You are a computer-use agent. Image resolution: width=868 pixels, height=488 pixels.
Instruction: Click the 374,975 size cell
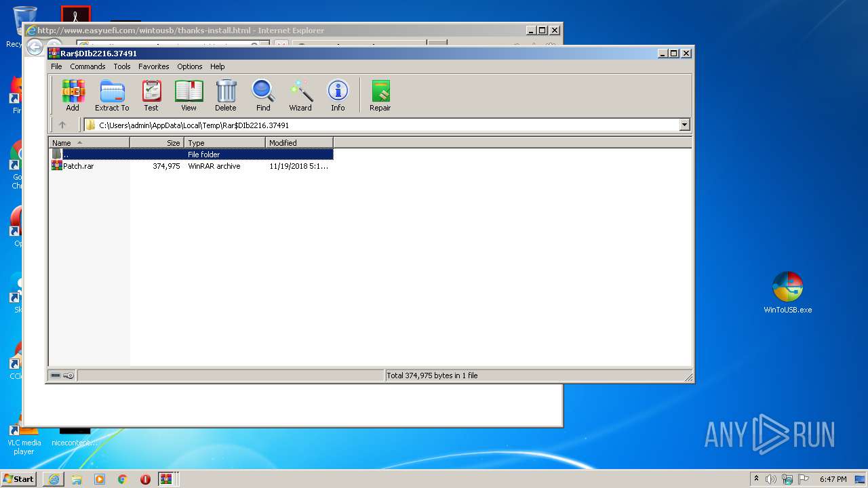166,166
